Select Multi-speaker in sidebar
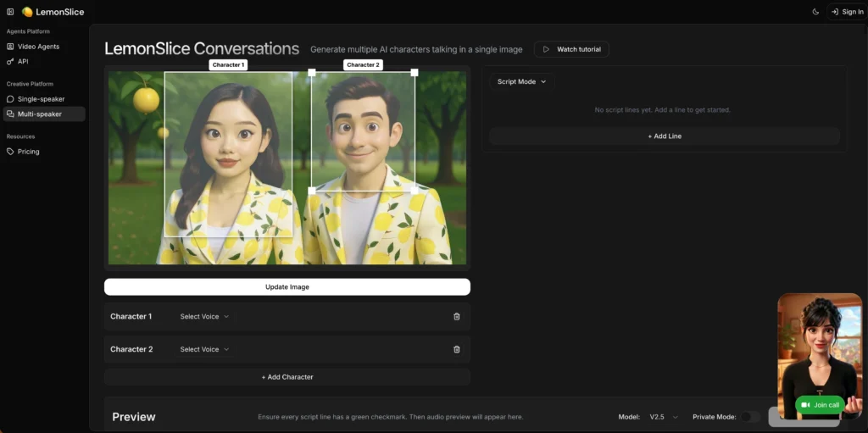This screenshot has height=433, width=868. point(44,114)
